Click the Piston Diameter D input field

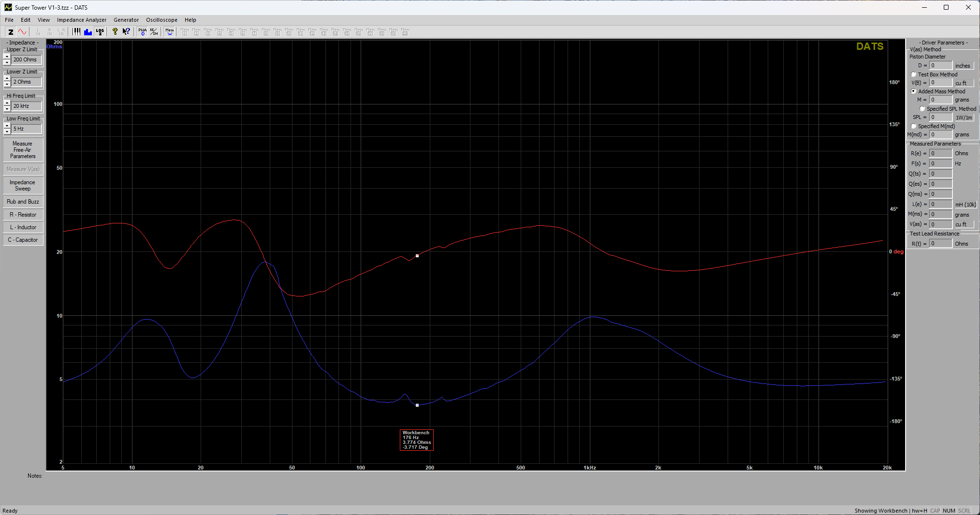point(940,66)
